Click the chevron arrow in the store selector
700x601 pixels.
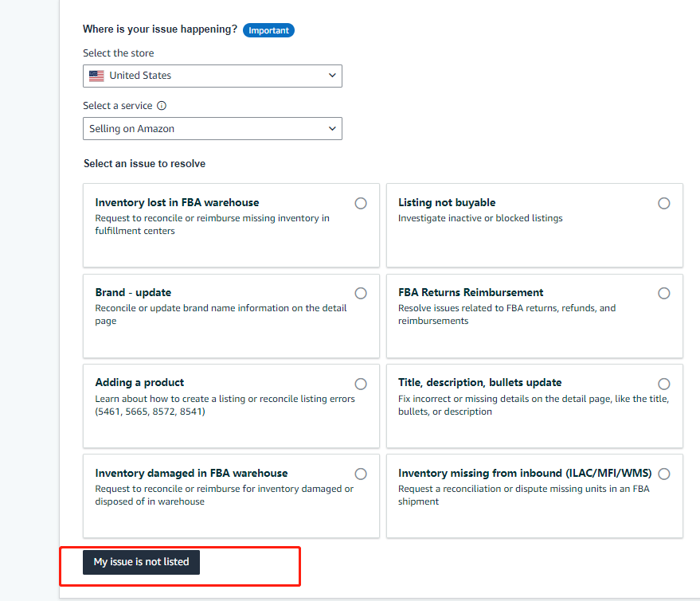(x=332, y=76)
